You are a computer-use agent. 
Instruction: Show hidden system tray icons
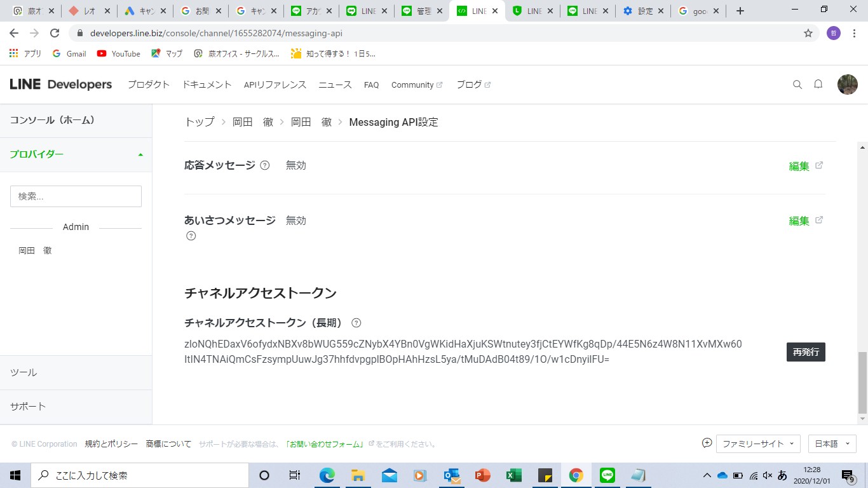tap(707, 475)
